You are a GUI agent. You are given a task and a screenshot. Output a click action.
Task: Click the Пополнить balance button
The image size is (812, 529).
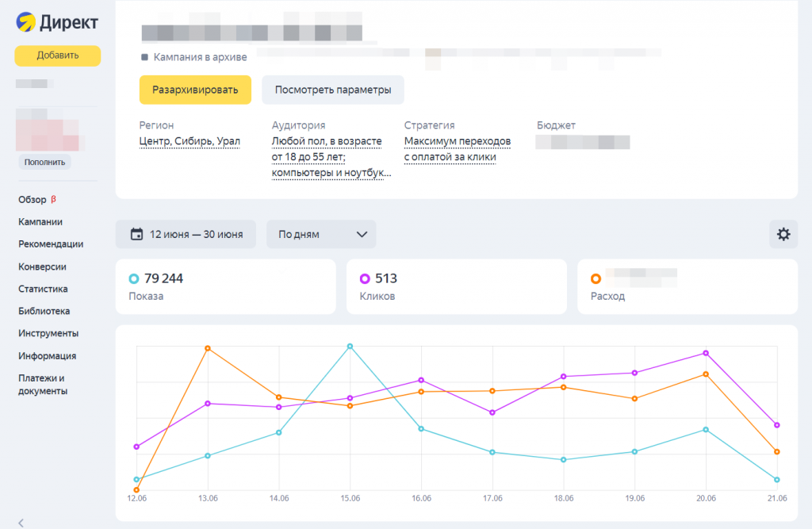tap(44, 162)
